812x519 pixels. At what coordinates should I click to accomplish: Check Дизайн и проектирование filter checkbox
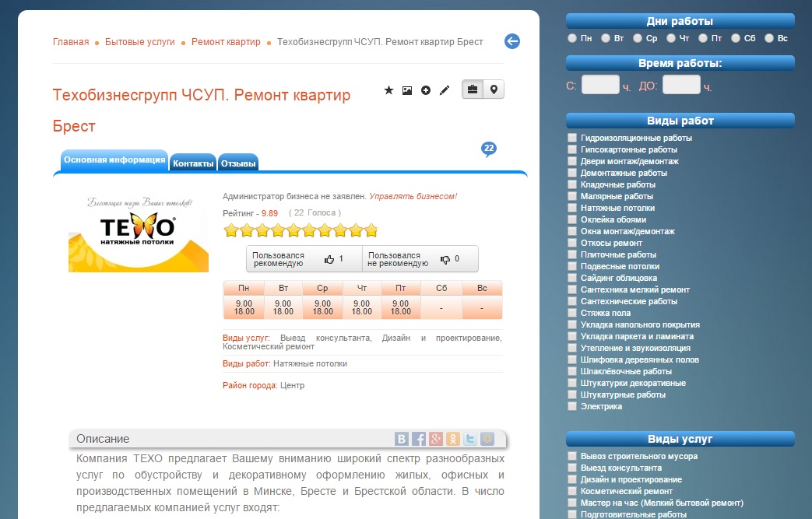tap(571, 479)
